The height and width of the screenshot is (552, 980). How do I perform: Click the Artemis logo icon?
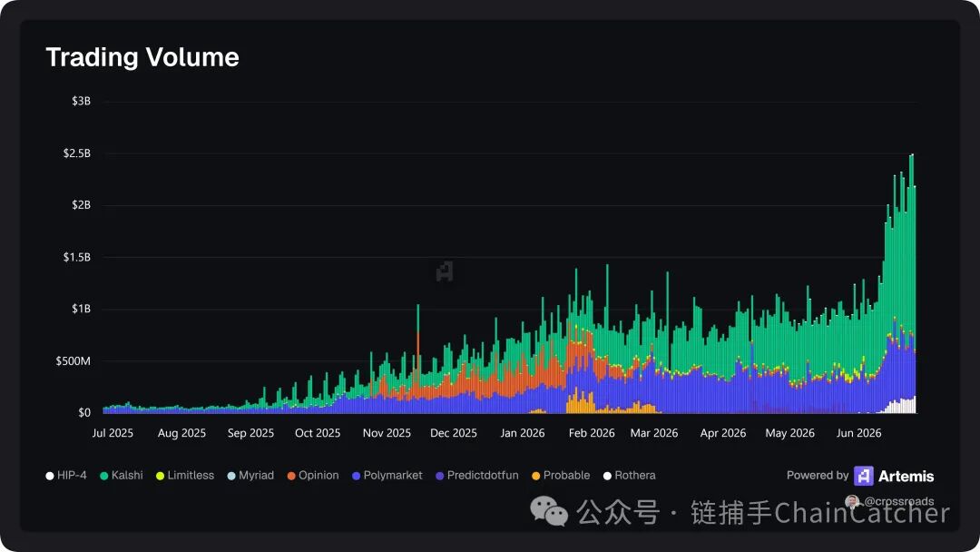[864, 476]
